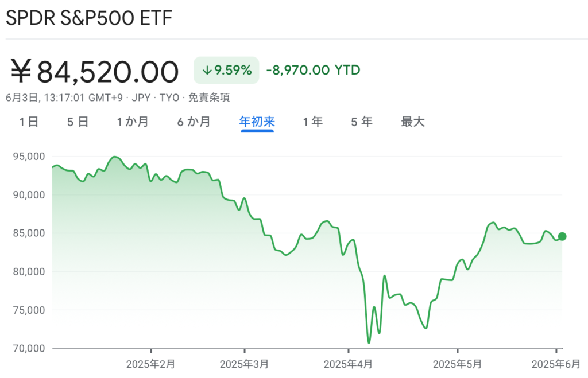This screenshot has height=378, width=588.
Task: Click the April low point on chart
Action: [369, 342]
